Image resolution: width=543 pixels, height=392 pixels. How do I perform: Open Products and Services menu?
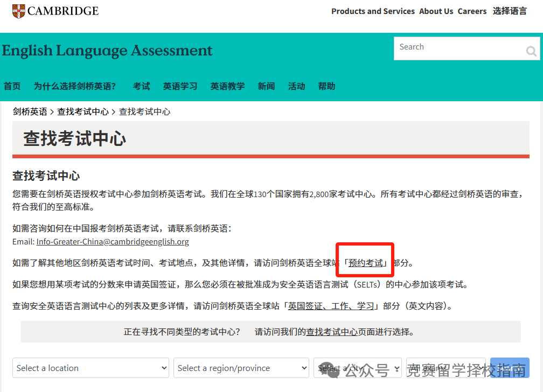tap(373, 11)
